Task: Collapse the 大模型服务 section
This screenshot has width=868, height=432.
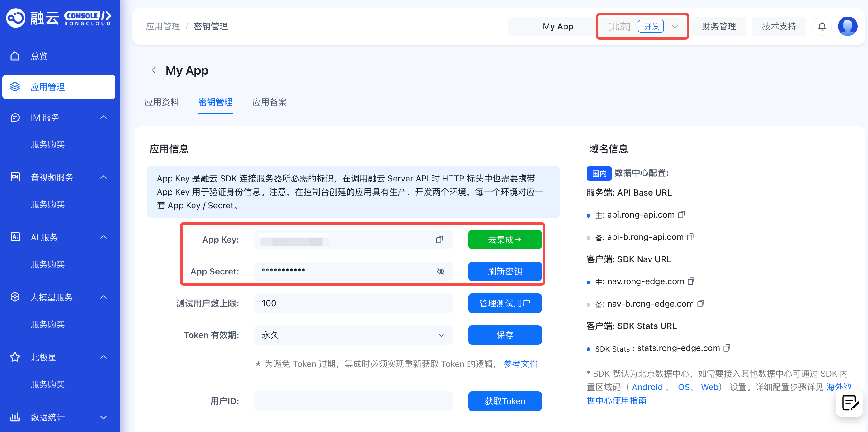Action: (104, 297)
